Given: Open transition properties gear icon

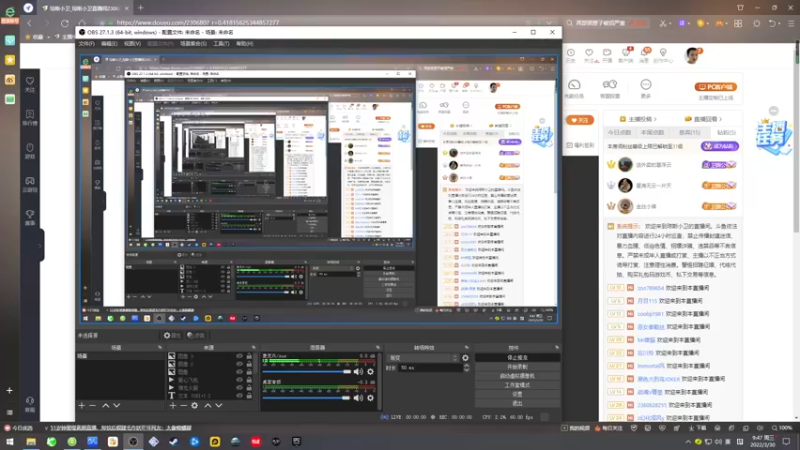Looking at the screenshot, I should coord(465,358).
